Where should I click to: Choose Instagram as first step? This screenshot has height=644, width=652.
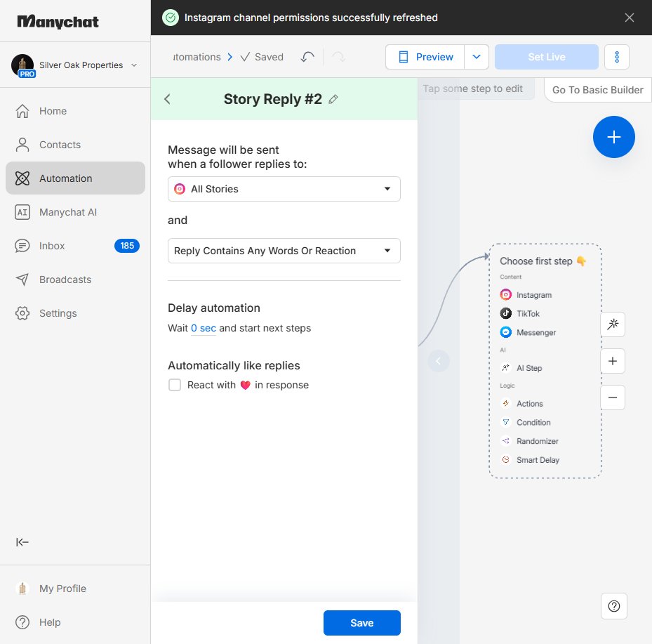pos(526,295)
